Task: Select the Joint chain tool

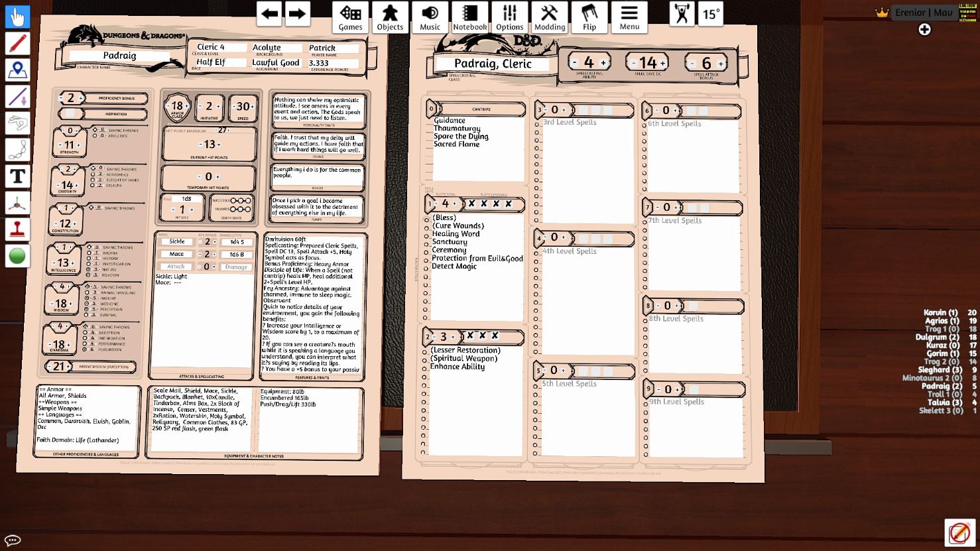Action: pyautogui.click(x=18, y=150)
